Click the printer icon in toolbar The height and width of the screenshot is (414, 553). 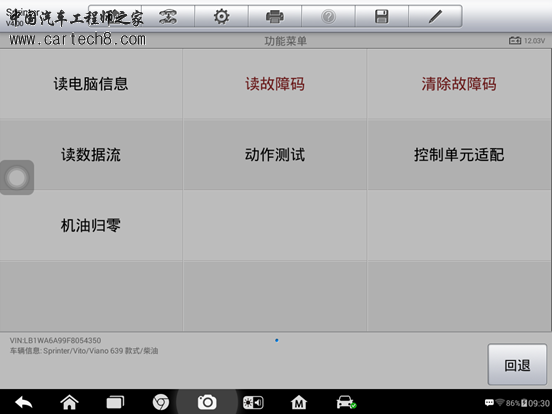pos(275,16)
